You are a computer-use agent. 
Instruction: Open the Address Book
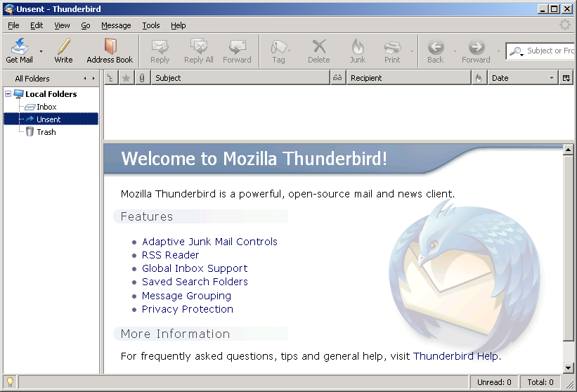pyautogui.click(x=110, y=51)
